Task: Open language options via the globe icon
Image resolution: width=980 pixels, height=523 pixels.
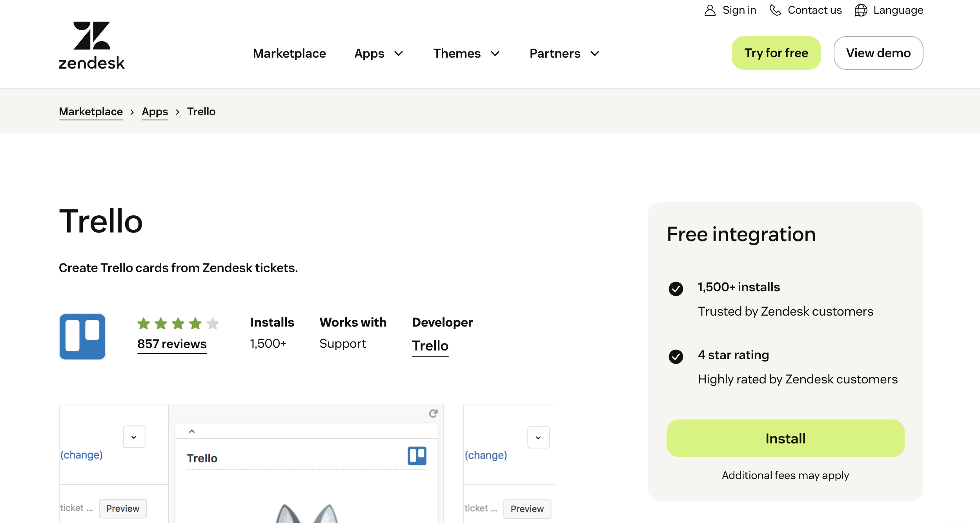Action: click(x=861, y=10)
